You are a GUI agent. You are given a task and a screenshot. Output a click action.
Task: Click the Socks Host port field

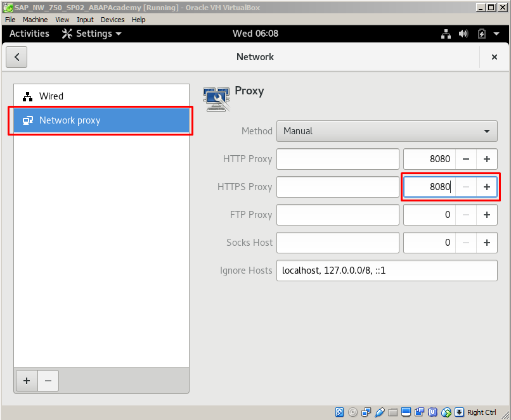point(429,243)
